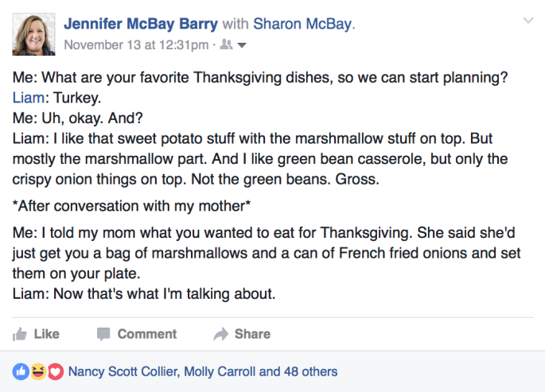
Task: Click the November 13 post timestamp
Action: (136, 45)
